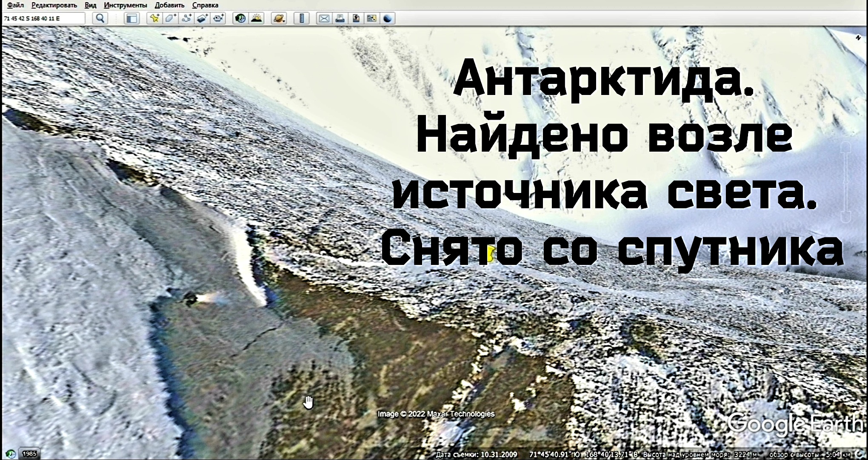Click the print icon
Screen dimensions: 868x460
point(340,18)
